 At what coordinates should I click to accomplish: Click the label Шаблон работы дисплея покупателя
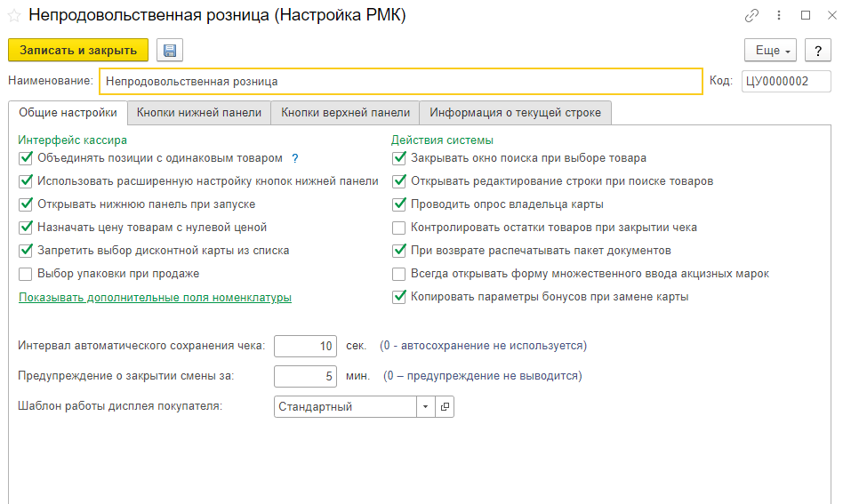(x=120, y=406)
